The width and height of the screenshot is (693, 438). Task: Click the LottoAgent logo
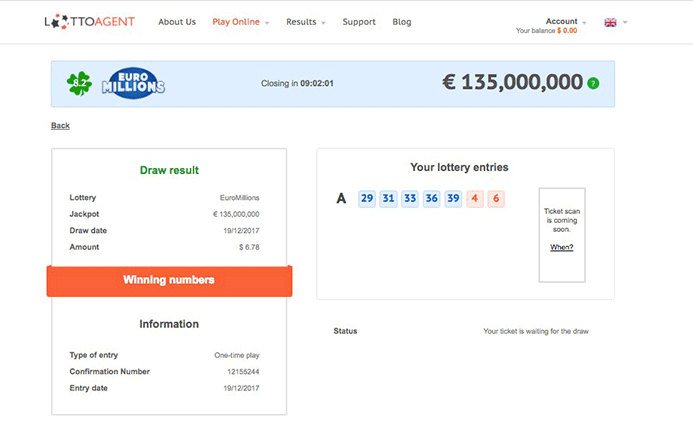tap(89, 21)
